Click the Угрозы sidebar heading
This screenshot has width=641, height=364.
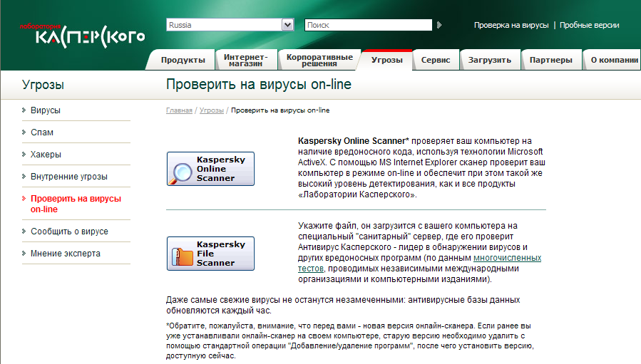point(43,85)
